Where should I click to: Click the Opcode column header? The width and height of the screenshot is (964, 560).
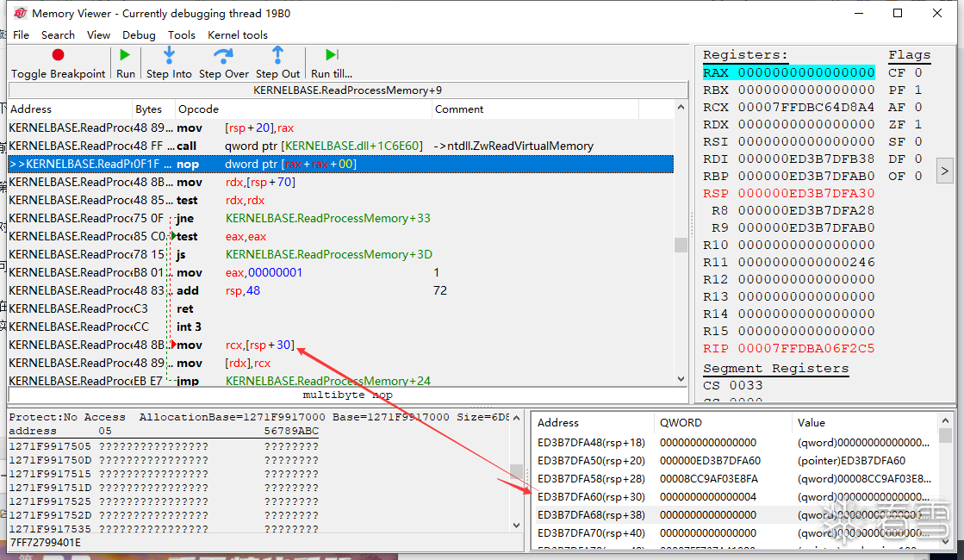304,109
